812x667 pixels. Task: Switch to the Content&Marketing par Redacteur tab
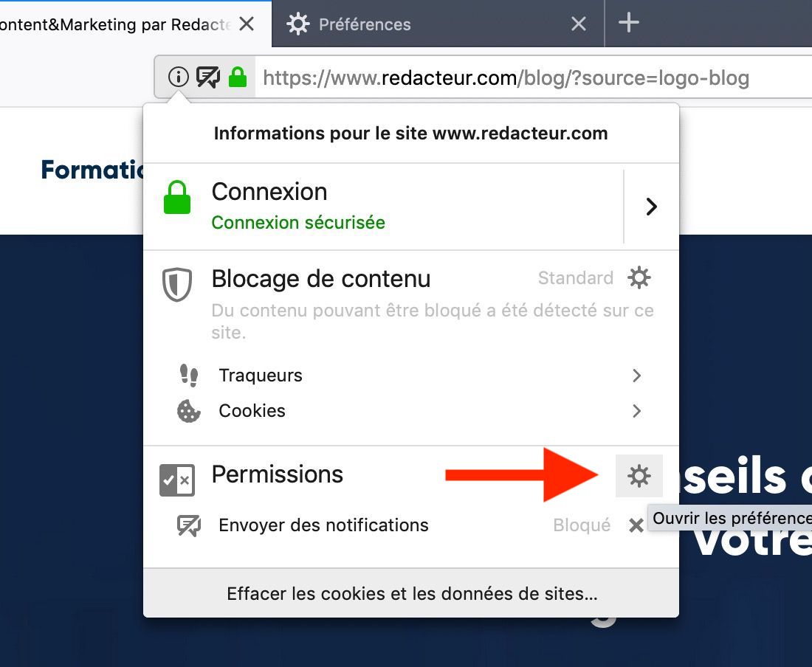click(111, 24)
